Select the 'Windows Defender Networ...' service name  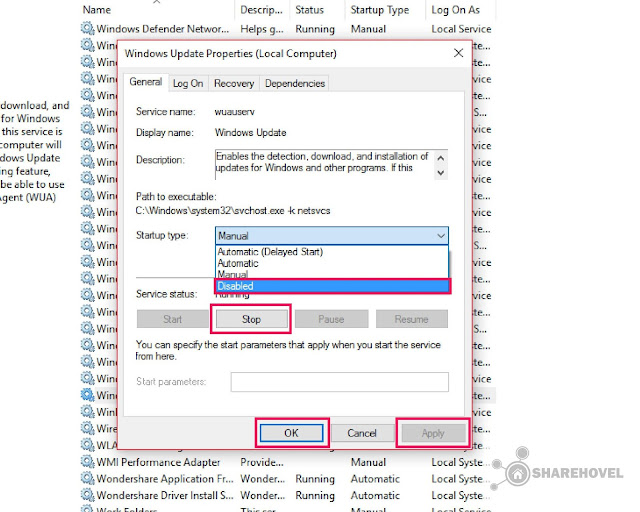point(162,29)
